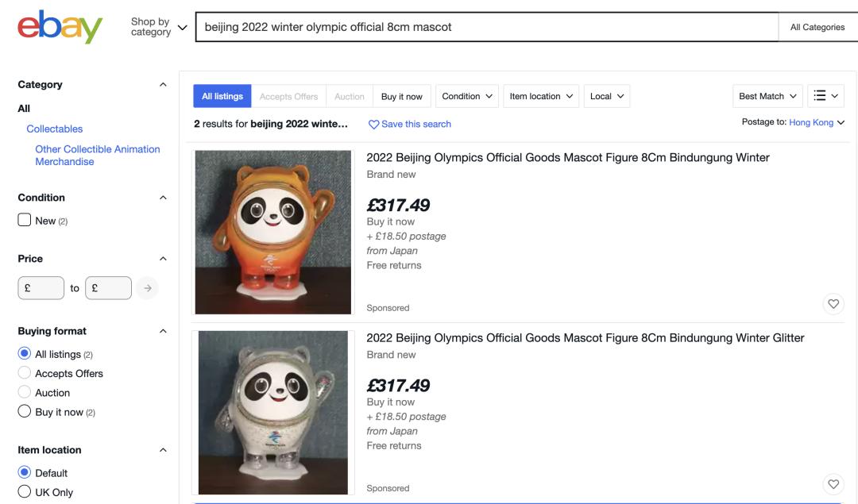Select the All listings tab
The height and width of the screenshot is (504, 858).
click(222, 96)
